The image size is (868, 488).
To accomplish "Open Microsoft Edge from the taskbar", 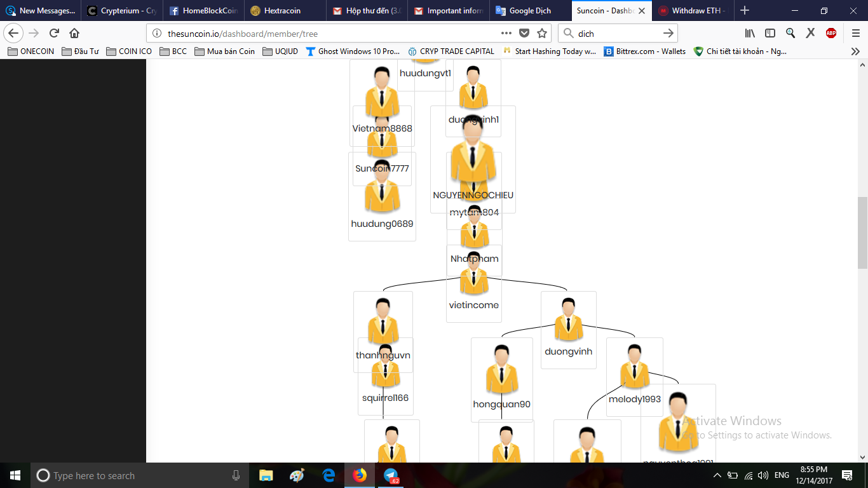I will point(329,475).
